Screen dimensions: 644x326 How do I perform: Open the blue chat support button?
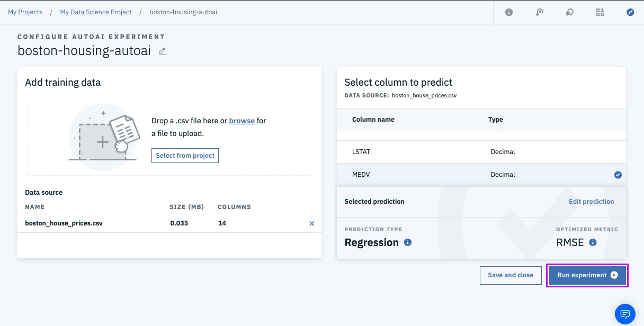625,314
